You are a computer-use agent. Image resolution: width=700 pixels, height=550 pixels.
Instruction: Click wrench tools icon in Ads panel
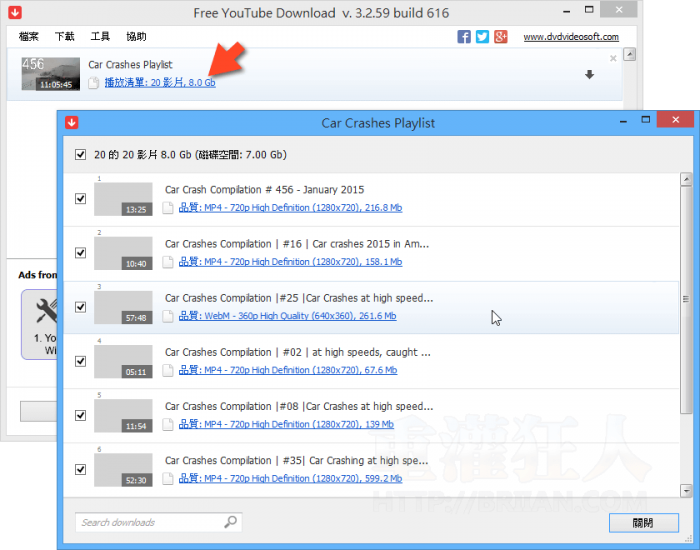point(46,311)
